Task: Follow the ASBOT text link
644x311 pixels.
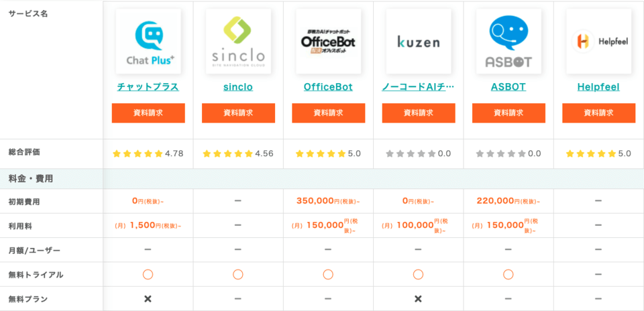Action: (x=509, y=87)
